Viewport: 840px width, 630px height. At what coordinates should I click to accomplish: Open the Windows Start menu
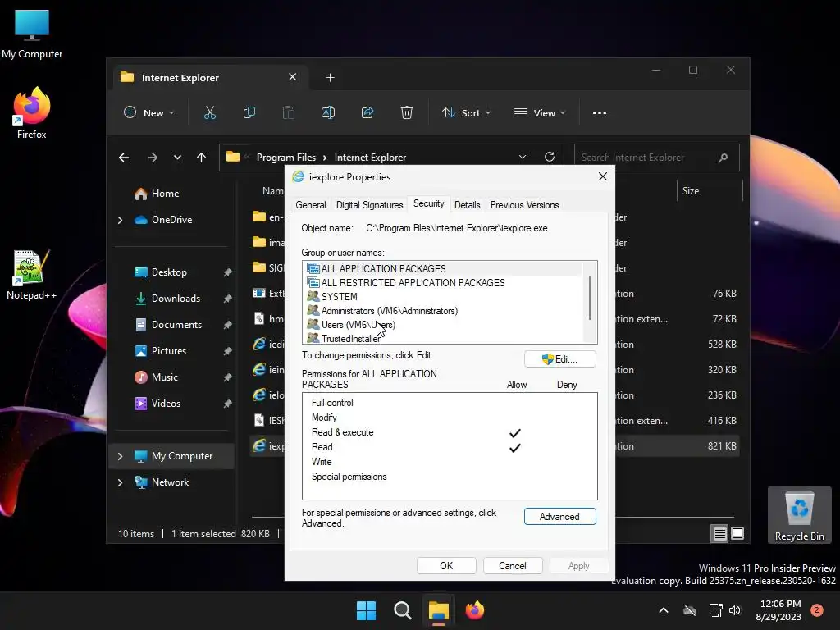point(367,610)
